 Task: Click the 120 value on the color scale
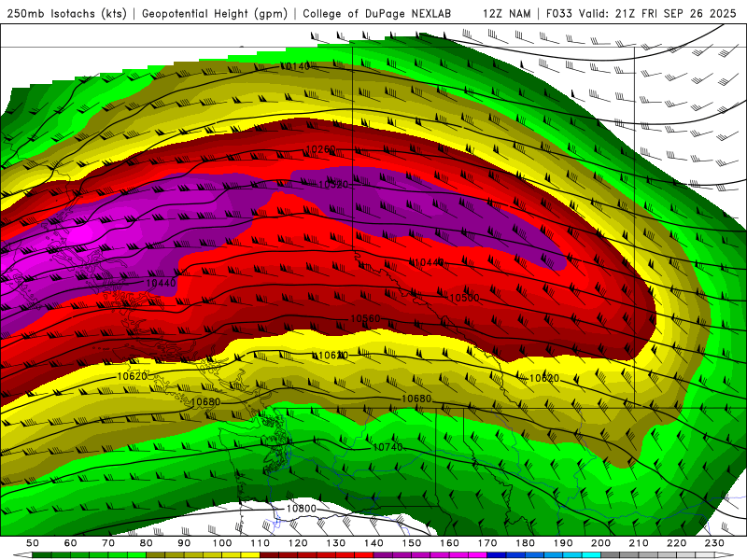click(x=298, y=543)
